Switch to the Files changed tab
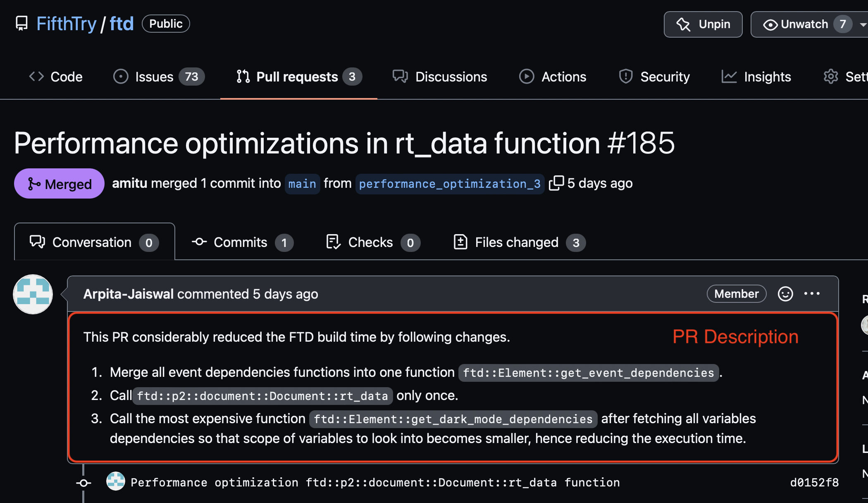The image size is (868, 503). pos(519,242)
